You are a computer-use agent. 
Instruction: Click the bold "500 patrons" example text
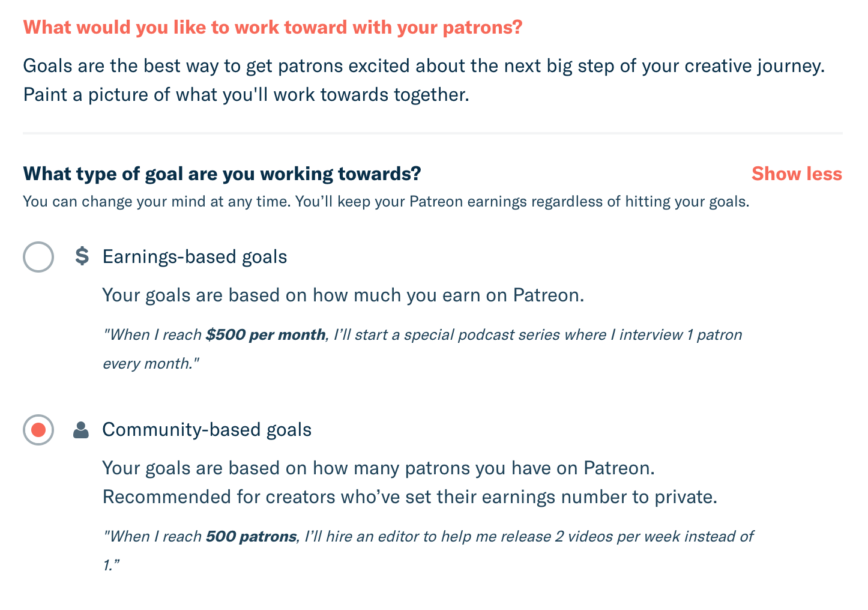coord(251,536)
